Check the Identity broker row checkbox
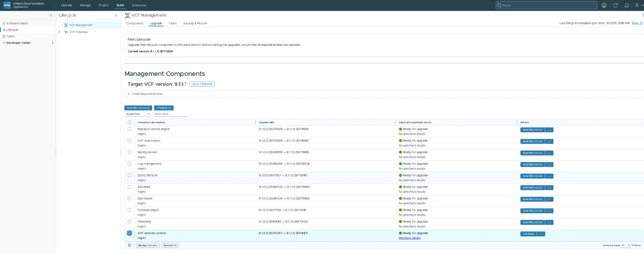The image size is (644, 254). tap(129, 152)
